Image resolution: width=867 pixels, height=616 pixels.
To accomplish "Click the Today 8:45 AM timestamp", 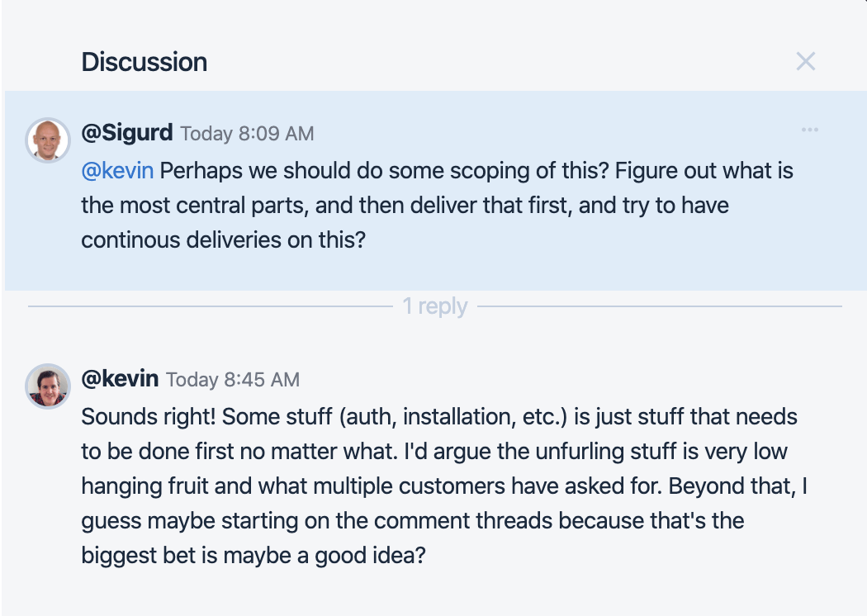I will tap(233, 380).
